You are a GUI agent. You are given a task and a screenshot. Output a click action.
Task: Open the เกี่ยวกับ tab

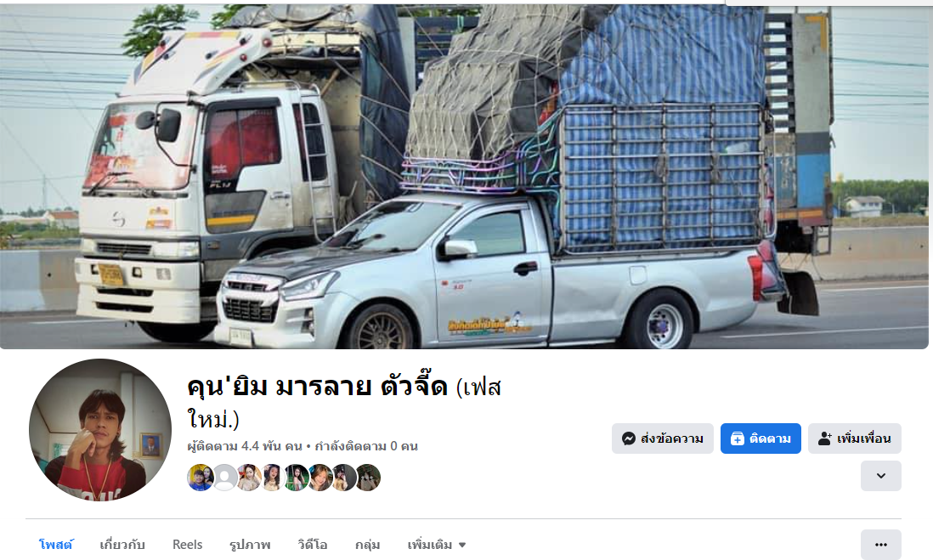coord(122,545)
